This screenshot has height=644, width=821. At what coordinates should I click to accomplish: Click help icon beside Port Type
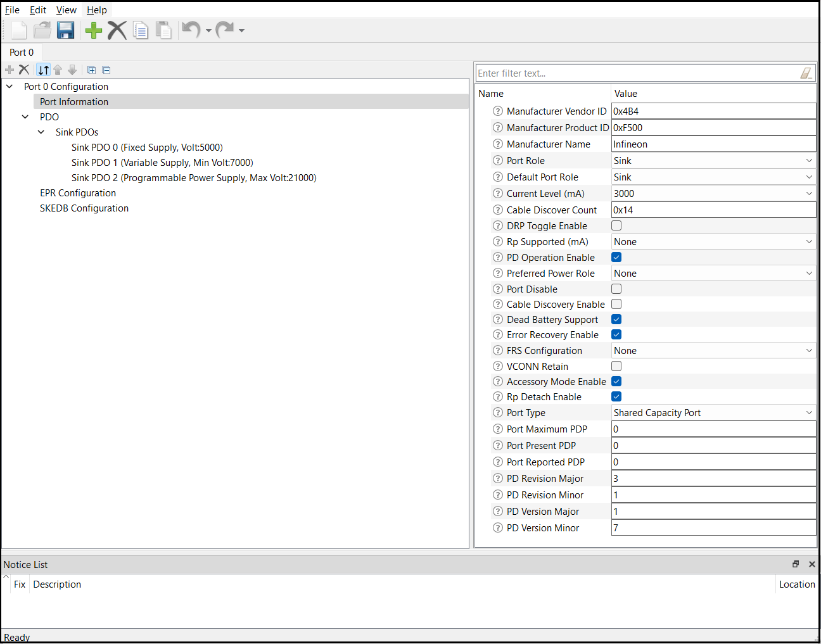point(498,412)
